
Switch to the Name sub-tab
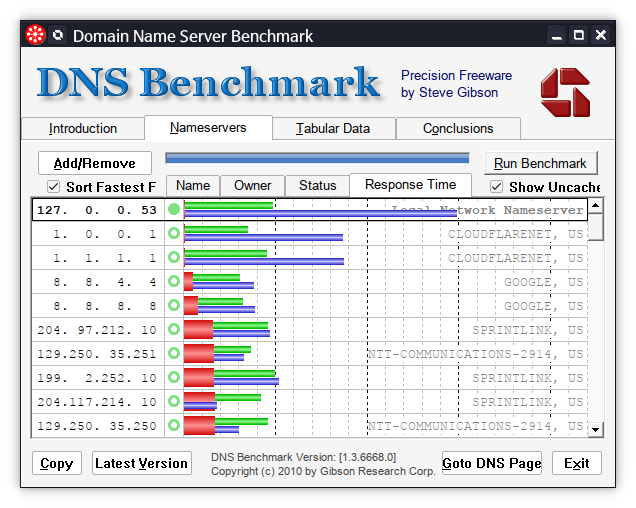pos(193,186)
